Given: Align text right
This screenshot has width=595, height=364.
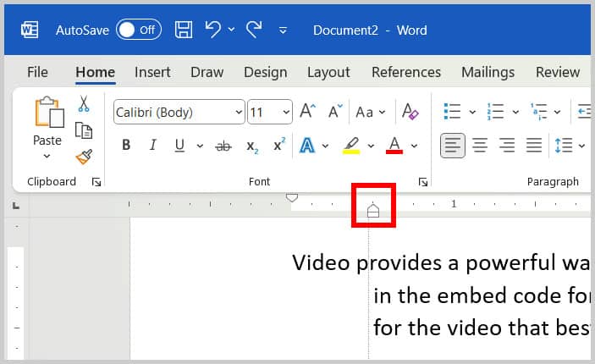Looking at the screenshot, I should click(x=507, y=145).
